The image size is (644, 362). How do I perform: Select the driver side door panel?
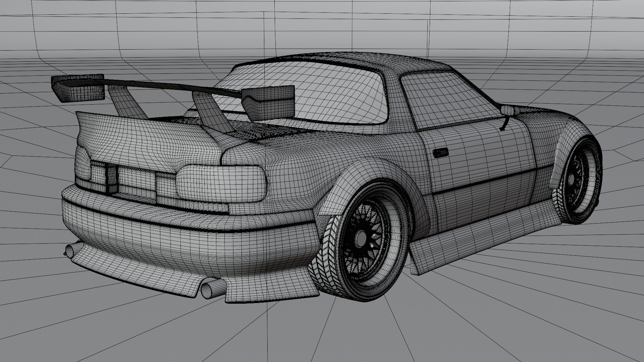(470, 161)
